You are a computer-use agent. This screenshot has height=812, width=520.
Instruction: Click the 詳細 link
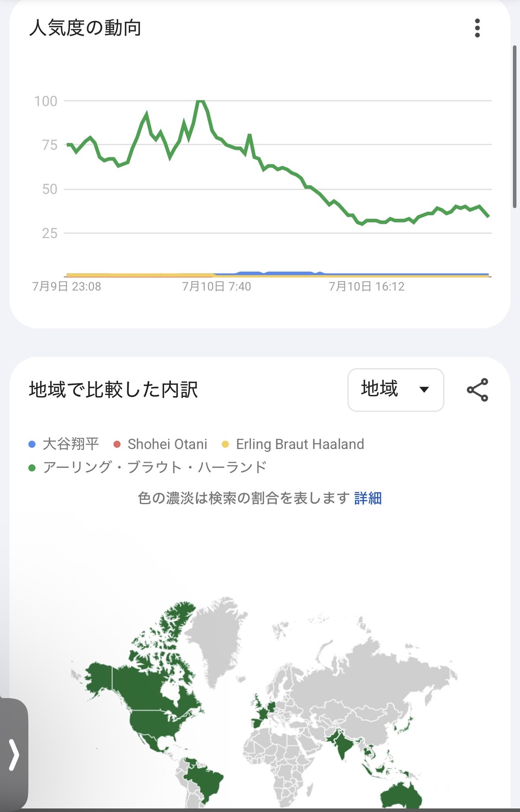(368, 498)
